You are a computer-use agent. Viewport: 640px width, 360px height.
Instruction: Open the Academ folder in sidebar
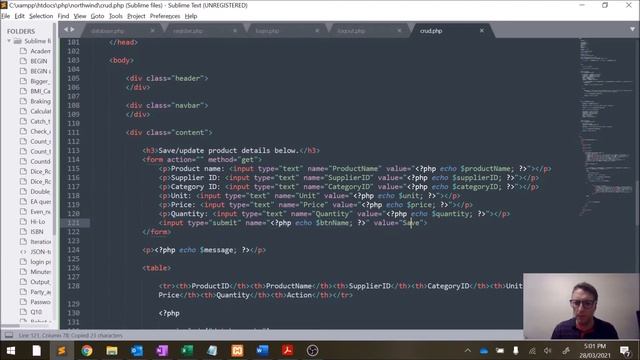[x=40, y=51]
